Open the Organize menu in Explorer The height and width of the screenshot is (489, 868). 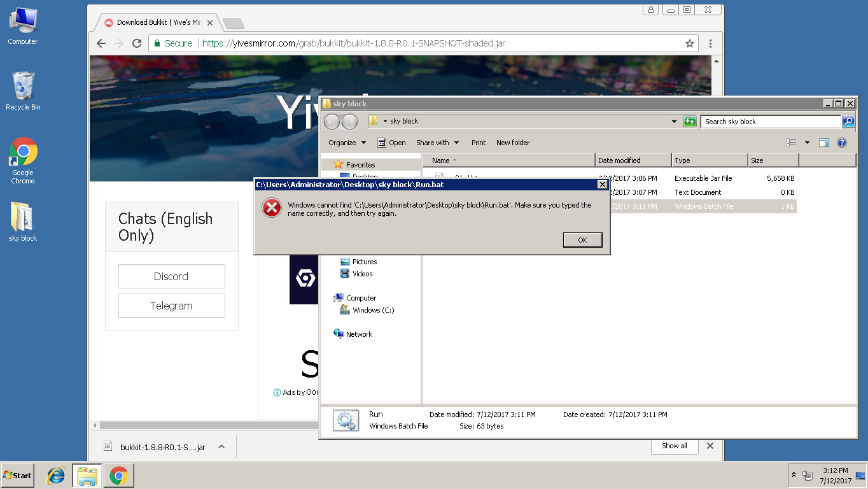click(x=347, y=143)
